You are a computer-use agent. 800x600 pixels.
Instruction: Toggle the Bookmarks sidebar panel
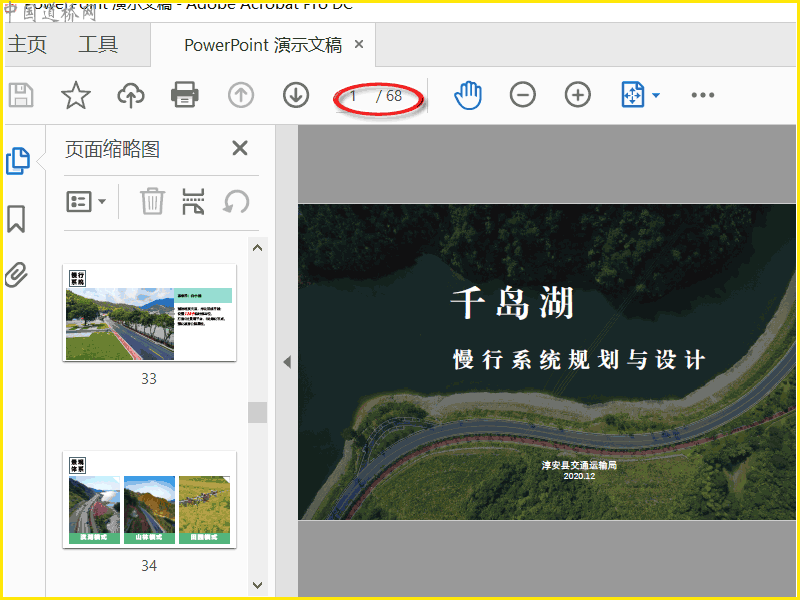[x=16, y=219]
